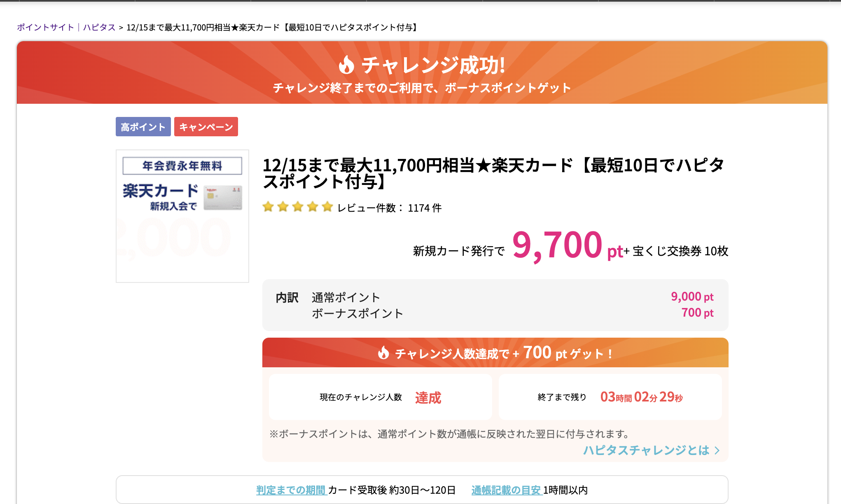
Task: Click the 終了まで残り countdown timer
Action: (x=641, y=397)
